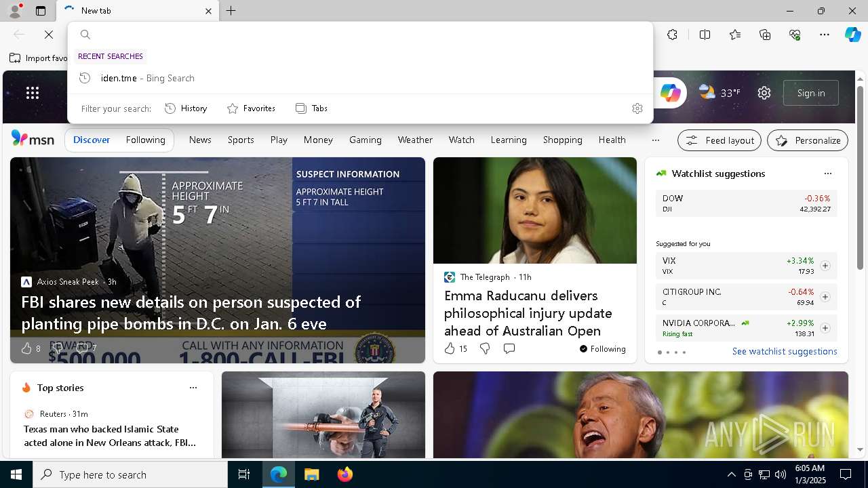Open page settings gear icon
This screenshot has height=488, width=868.
point(764,93)
